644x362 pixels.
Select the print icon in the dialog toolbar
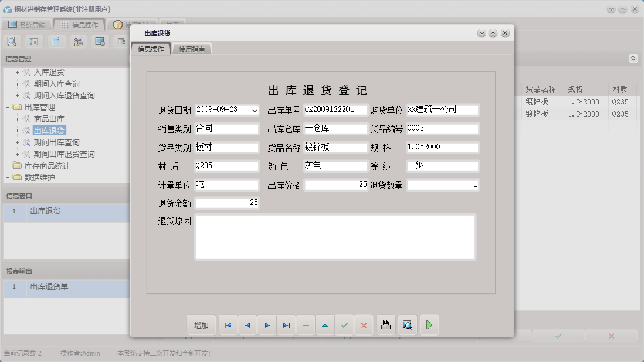[385, 325]
